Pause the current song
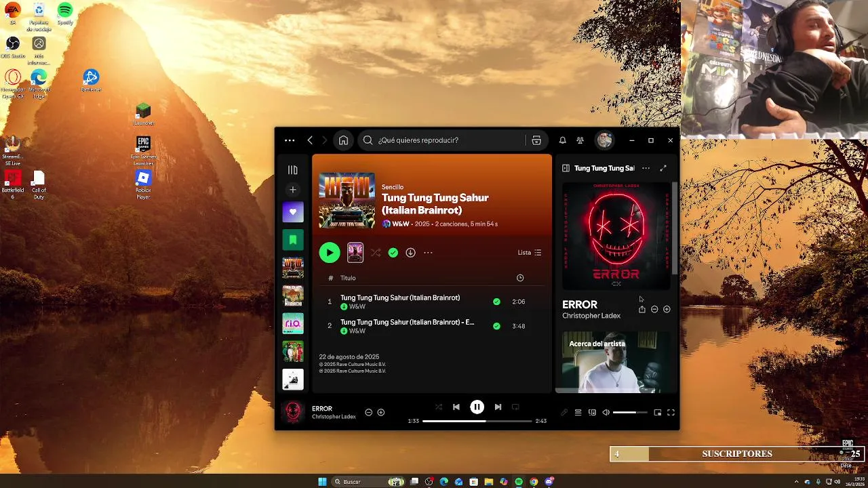 point(477,407)
